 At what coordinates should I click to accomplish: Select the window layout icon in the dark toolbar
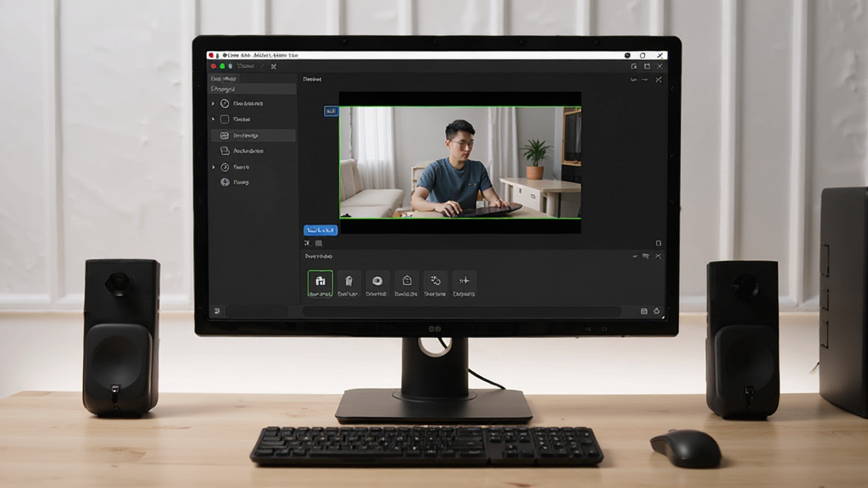click(647, 66)
